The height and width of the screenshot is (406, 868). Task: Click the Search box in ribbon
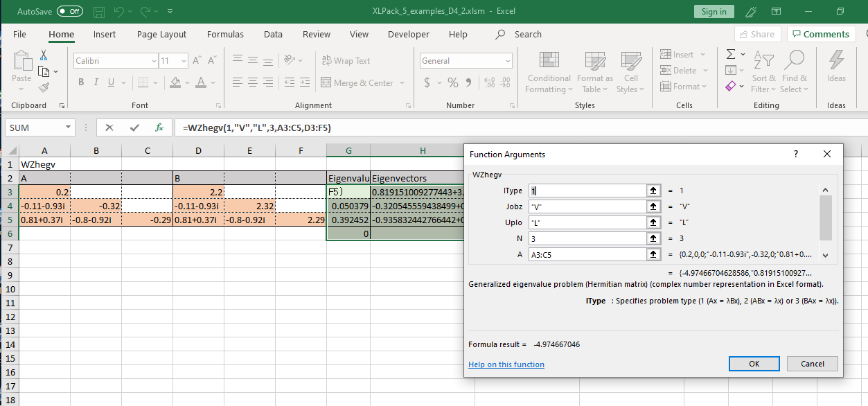pos(528,34)
